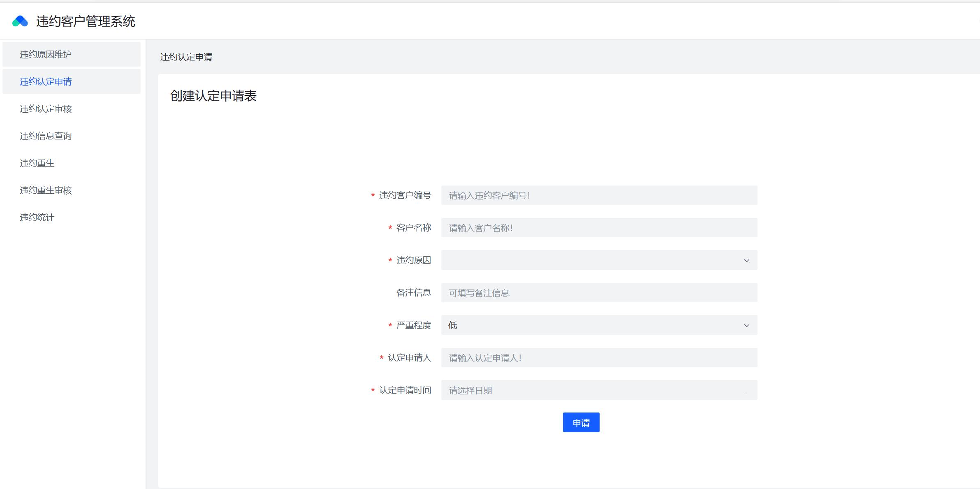The image size is (980, 489).
Task: Open the 违约原因 select box
Action: tap(592, 260)
